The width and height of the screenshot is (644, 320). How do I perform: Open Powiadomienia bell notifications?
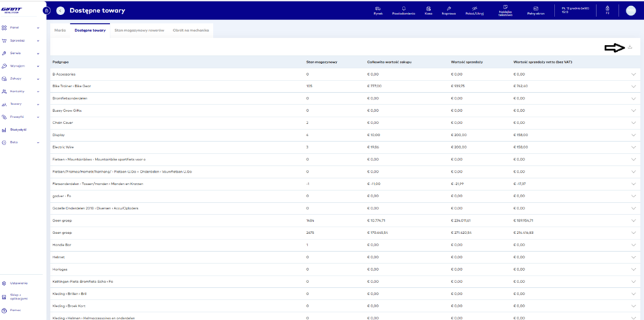403,10
